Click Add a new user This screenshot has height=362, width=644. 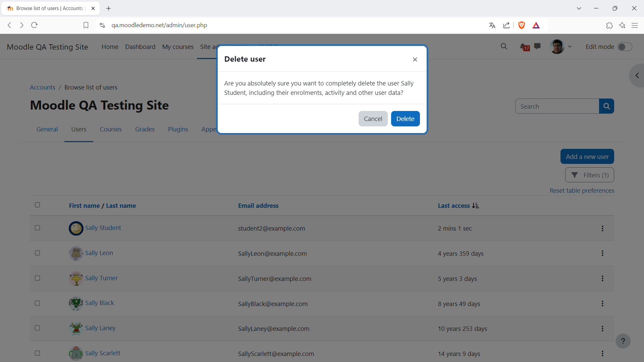(x=587, y=157)
